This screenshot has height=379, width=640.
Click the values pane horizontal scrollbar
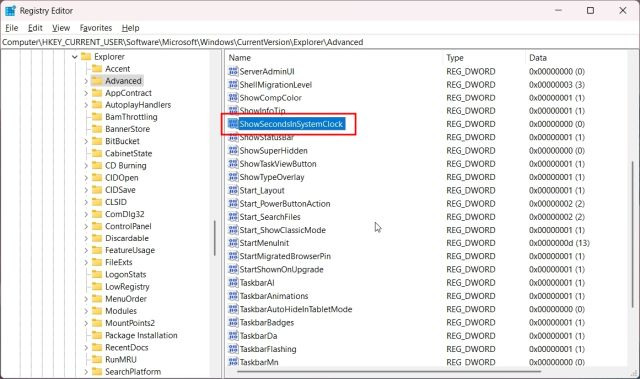[389, 371]
